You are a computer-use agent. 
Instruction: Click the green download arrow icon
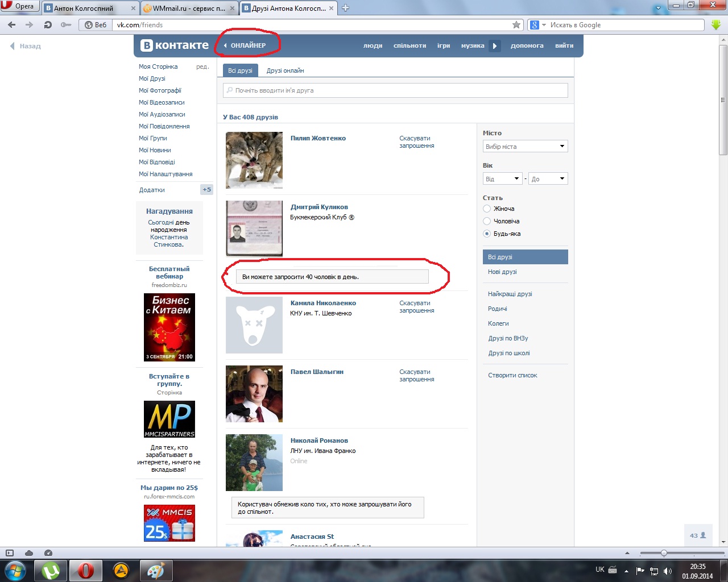pos(716,25)
